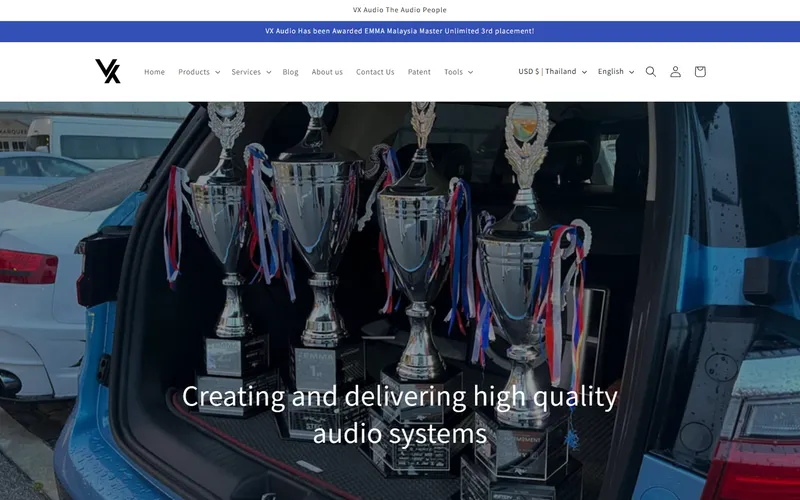This screenshot has width=800, height=500.
Task: Click the EMMA Malaysia award announcement bar
Action: pyautogui.click(x=400, y=31)
